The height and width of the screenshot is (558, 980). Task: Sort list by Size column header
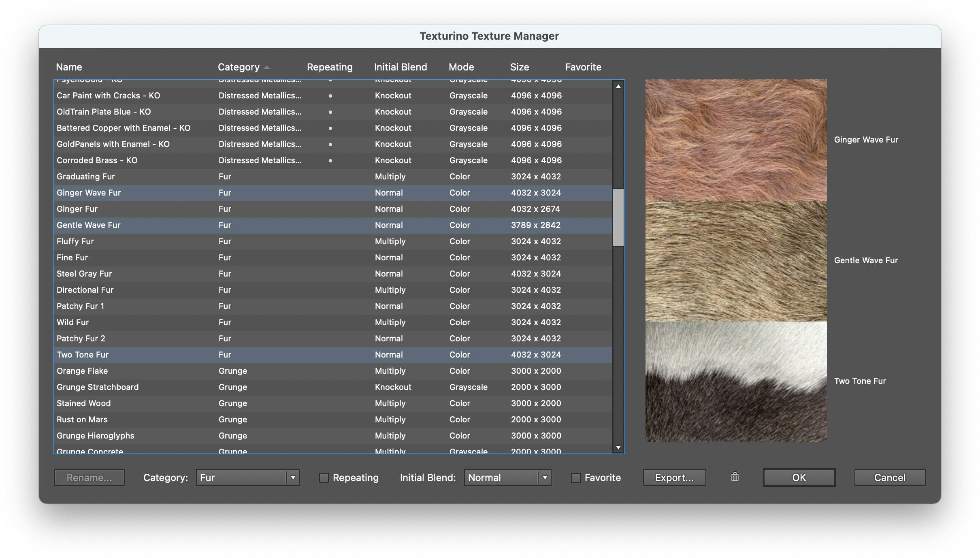(x=520, y=67)
